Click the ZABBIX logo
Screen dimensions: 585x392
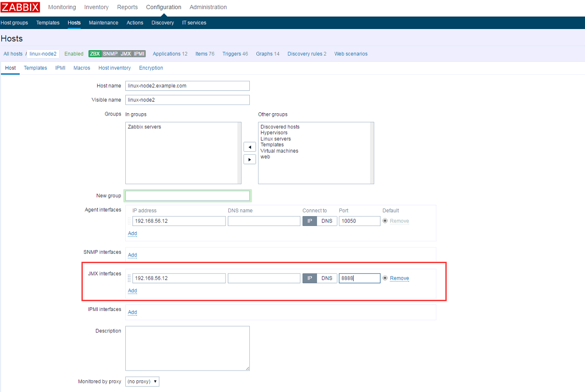click(x=20, y=7)
